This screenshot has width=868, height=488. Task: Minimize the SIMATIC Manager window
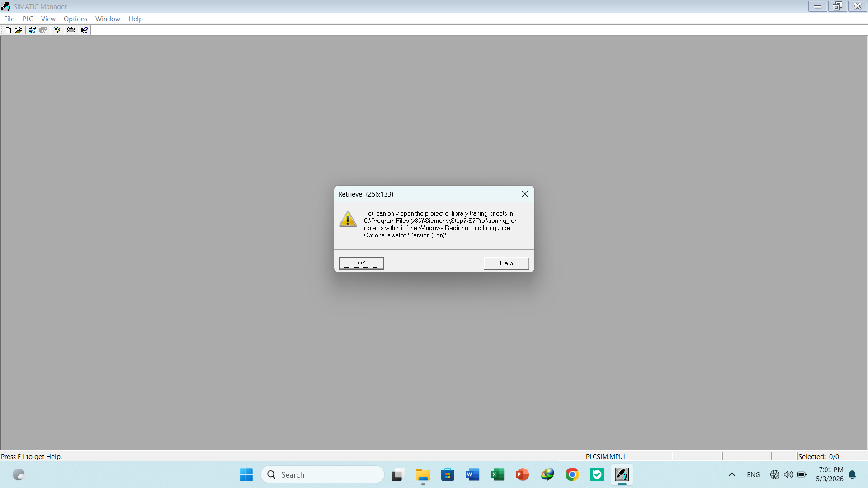click(817, 6)
